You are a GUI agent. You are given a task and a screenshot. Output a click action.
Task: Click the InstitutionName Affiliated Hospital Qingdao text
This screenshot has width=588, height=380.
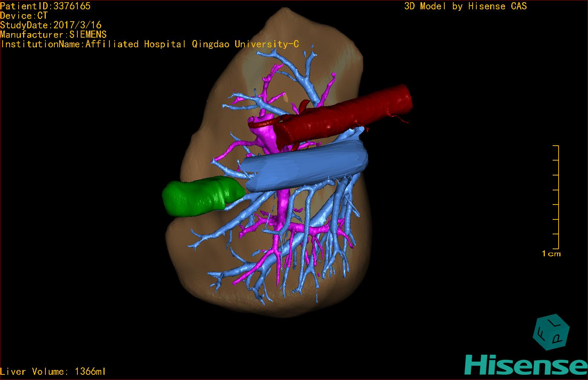click(150, 44)
